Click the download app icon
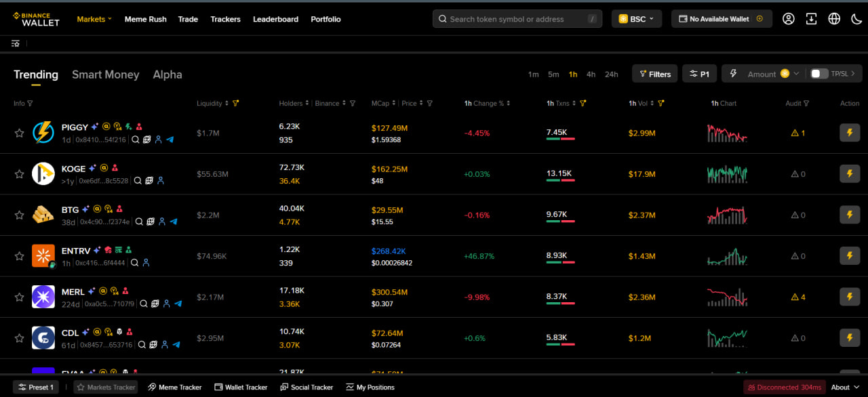868x397 pixels. pyautogui.click(x=811, y=19)
